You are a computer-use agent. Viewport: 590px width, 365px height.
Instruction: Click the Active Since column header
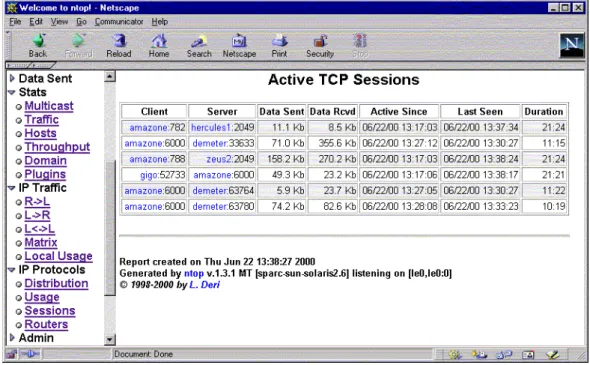point(399,112)
